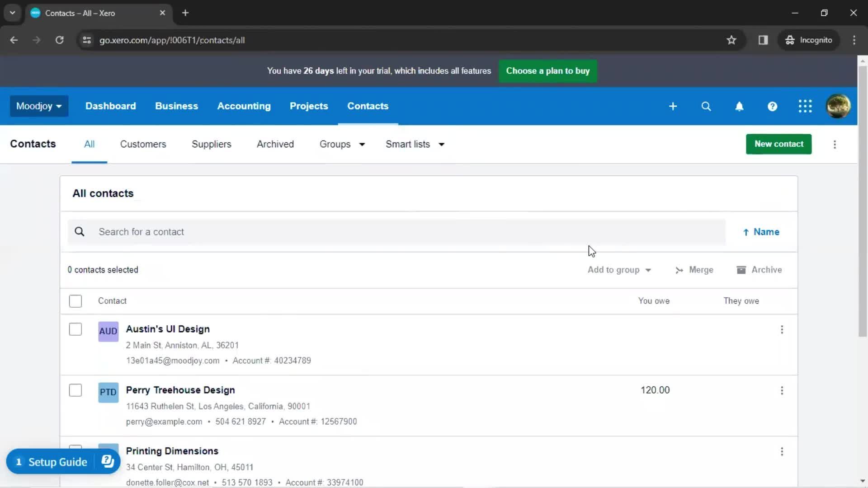
Task: Click the PTD avatar of Perry Treehouse Design
Action: coord(108,392)
